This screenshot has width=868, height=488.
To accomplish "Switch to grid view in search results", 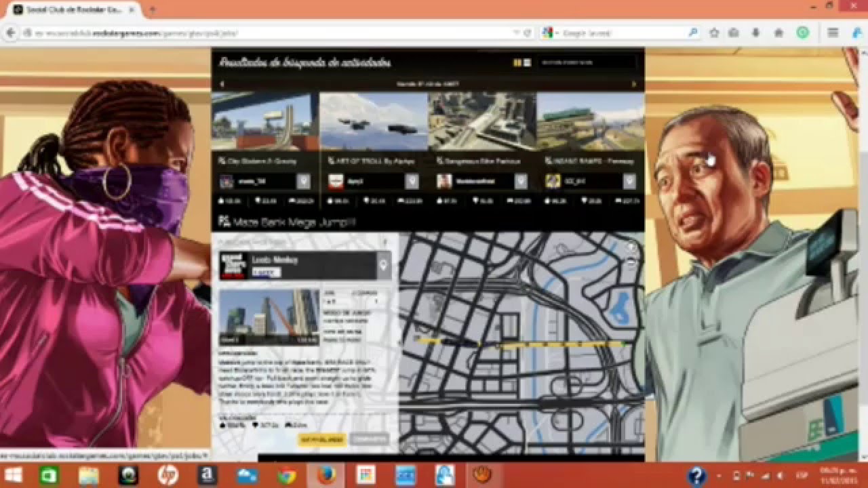I will pos(517,62).
